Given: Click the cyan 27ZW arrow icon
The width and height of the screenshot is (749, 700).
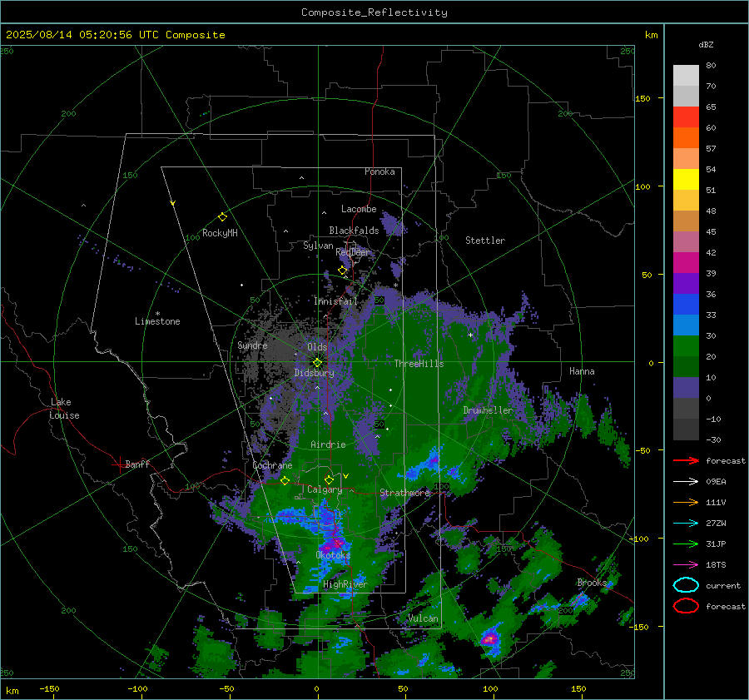Looking at the screenshot, I should [x=686, y=524].
